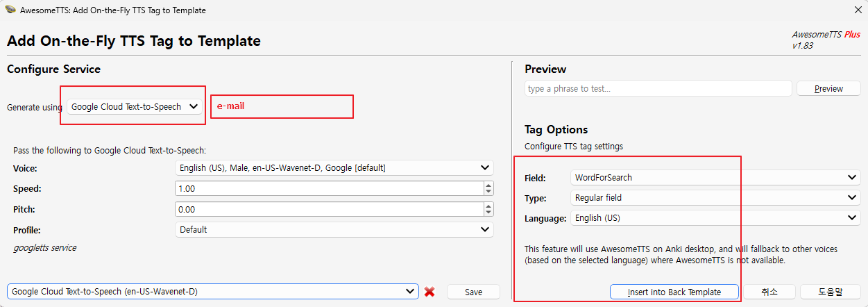Decrease the Pitch value with the down arrow
868x307 pixels.
(x=488, y=213)
